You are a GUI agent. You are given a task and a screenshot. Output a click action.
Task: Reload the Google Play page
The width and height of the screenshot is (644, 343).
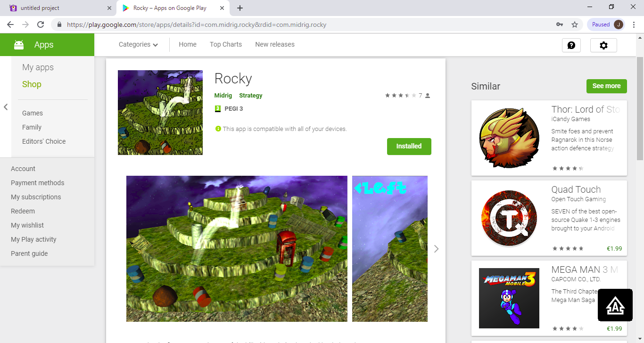(x=41, y=24)
